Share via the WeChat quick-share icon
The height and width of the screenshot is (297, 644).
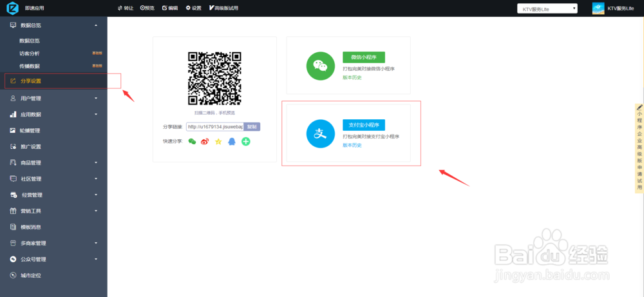192,141
